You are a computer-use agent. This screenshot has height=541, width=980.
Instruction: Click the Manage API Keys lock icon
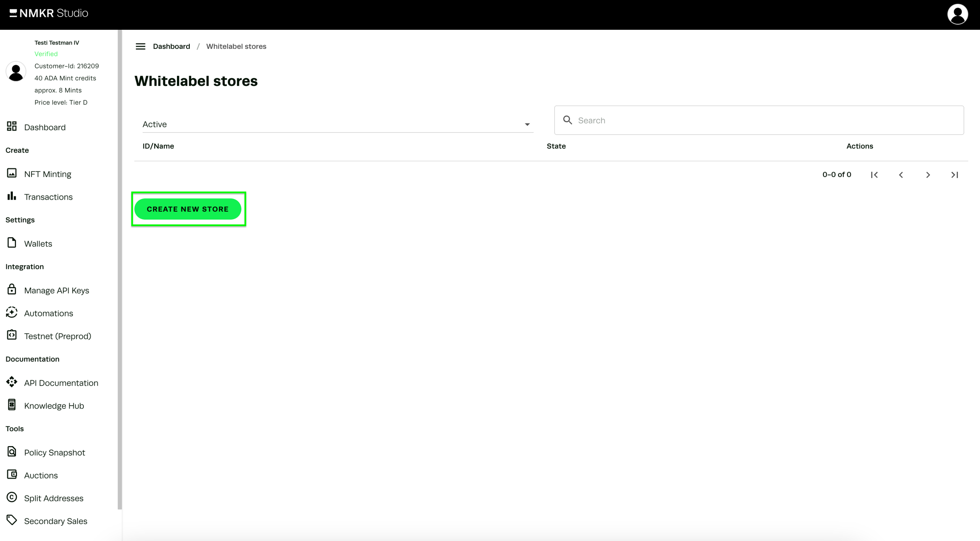[x=12, y=289]
